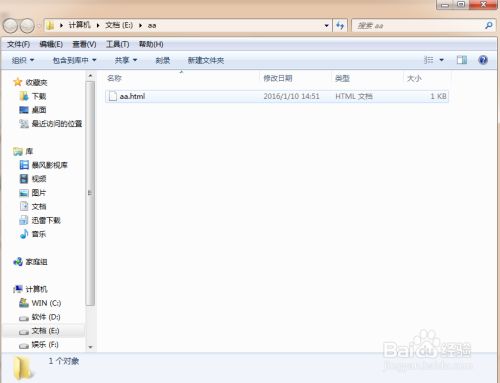Click the 刻录 toolbar button
500x383 pixels.
click(x=163, y=60)
